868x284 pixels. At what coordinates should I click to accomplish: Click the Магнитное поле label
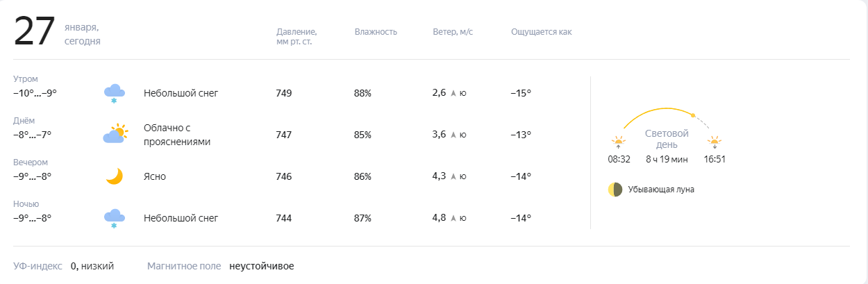[184, 266]
